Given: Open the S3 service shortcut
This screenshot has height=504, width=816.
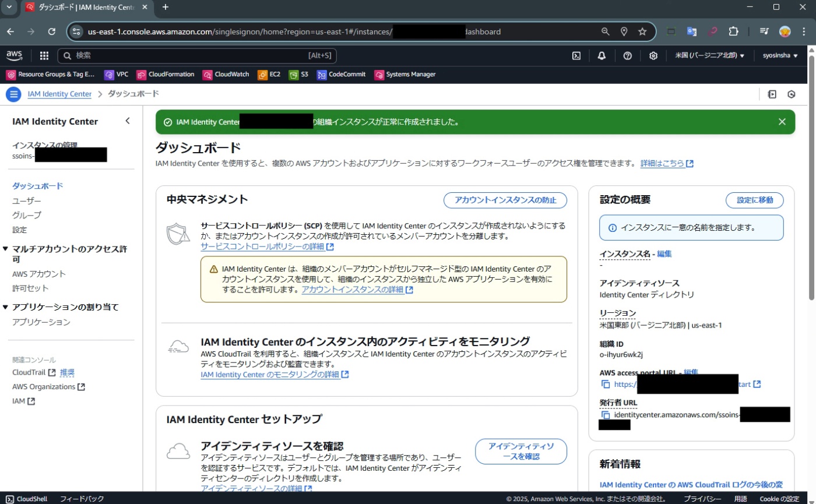Looking at the screenshot, I should [299, 75].
